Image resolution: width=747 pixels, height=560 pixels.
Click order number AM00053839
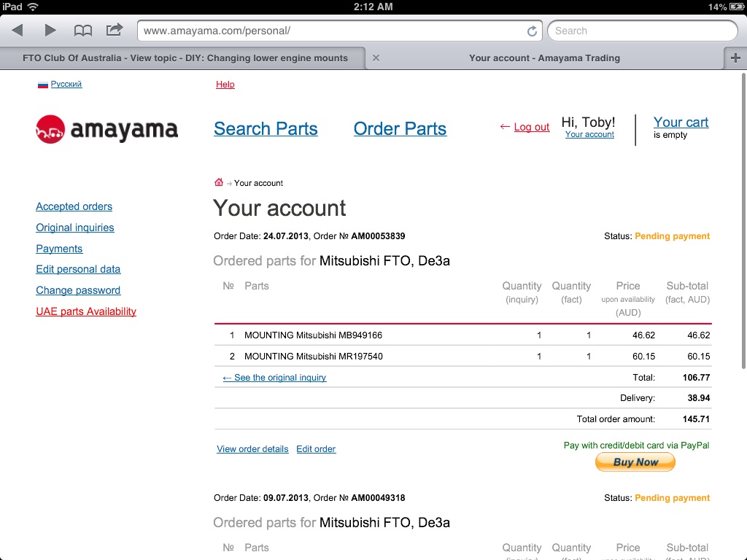379,236
